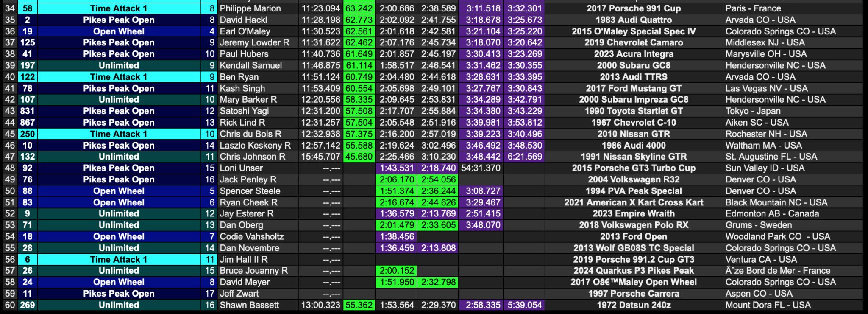Select Chris du Bois R driver cell
Screen dimensions: 868x314
250,134
